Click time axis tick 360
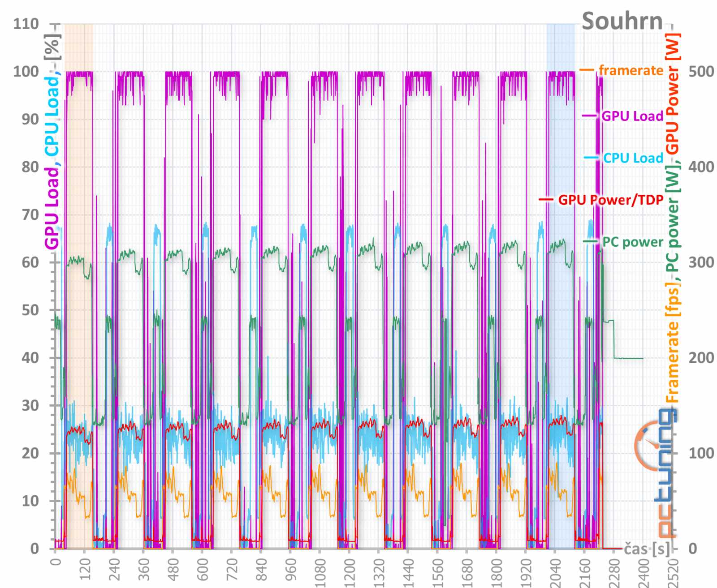 tap(144, 570)
